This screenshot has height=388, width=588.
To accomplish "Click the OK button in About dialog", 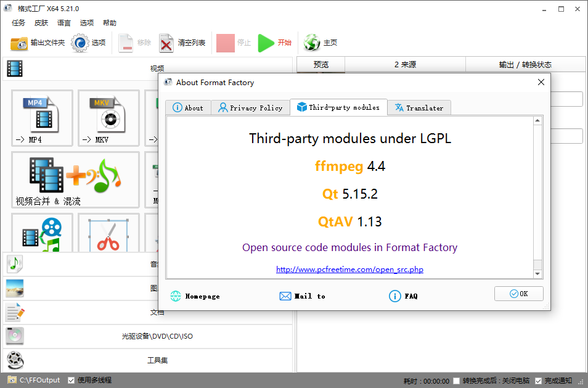I will tap(518, 293).
